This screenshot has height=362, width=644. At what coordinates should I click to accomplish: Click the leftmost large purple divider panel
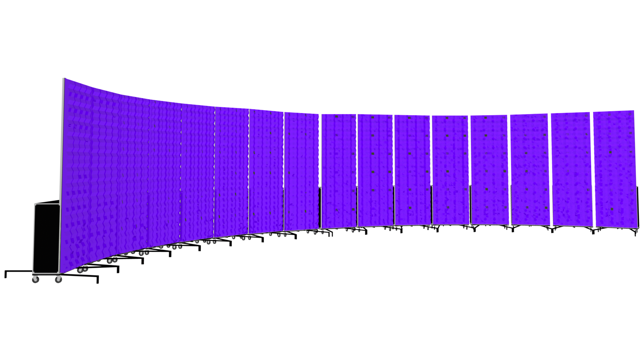coord(77,168)
